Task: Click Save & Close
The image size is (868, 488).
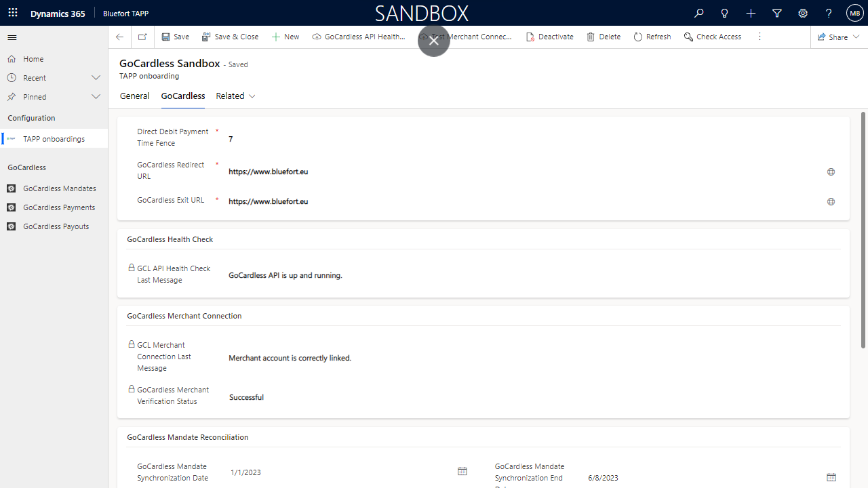Action: pos(231,37)
